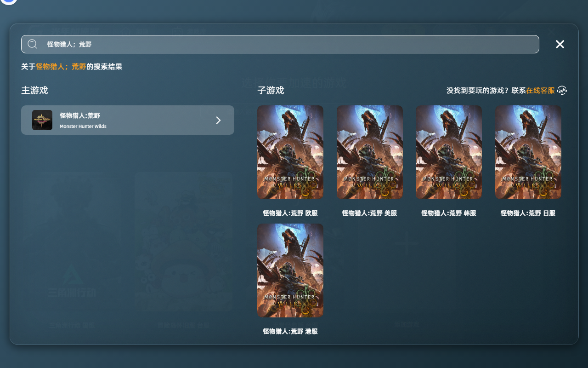Expand main game entry with chevron arrow

[218, 120]
